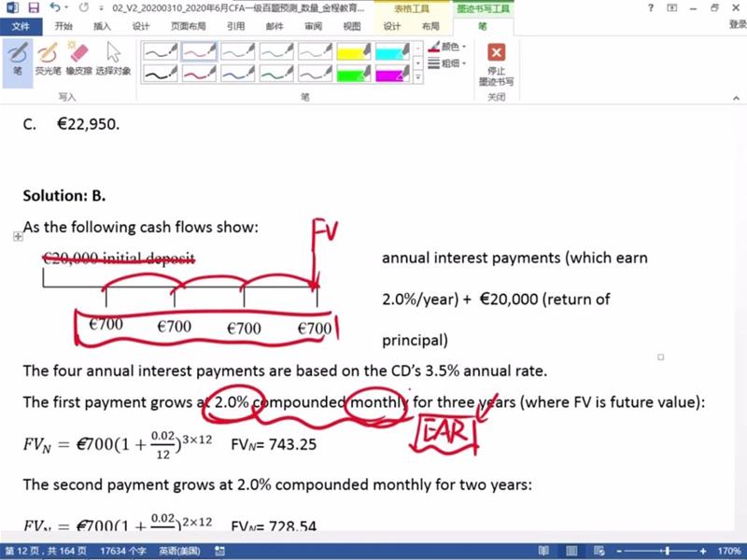Click the Sign in (登录) link
The height and width of the screenshot is (560, 747).
coord(738,24)
